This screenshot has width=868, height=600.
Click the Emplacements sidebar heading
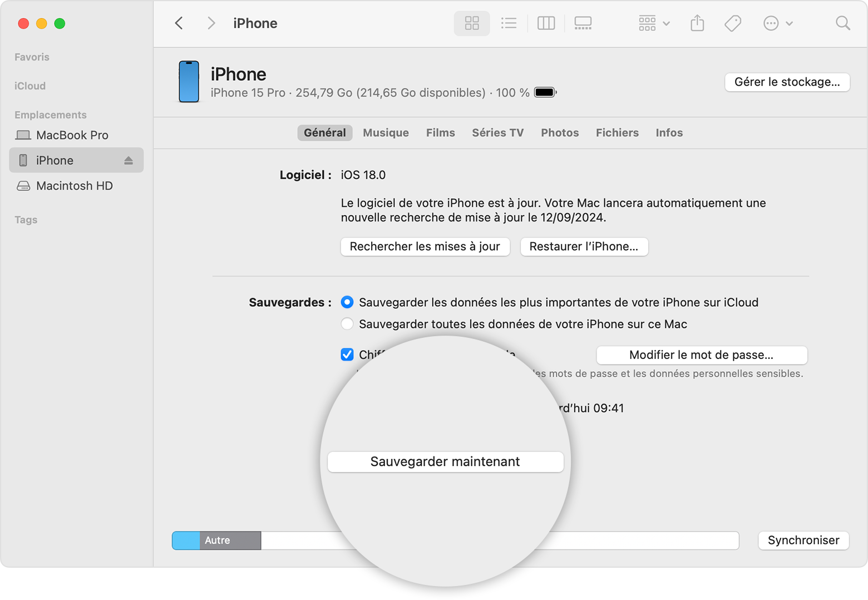tap(51, 115)
